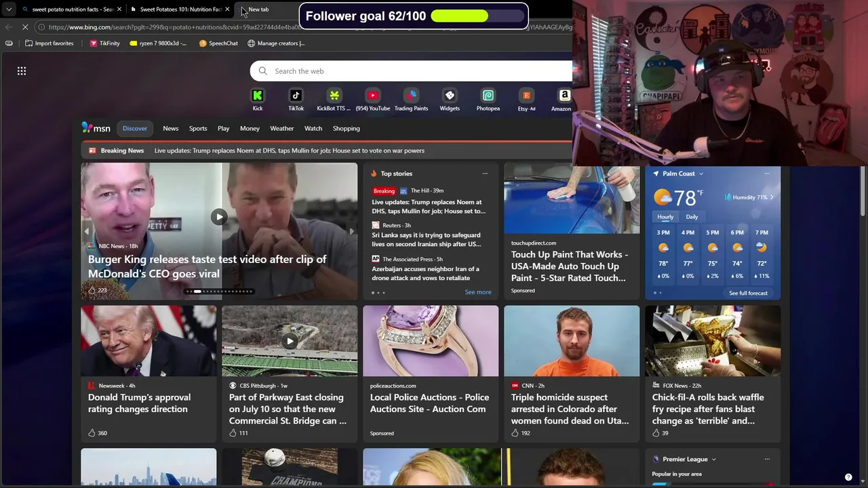The width and height of the screenshot is (868, 488).
Task: Expand the Humidity 71% details arrow
Action: point(772,197)
